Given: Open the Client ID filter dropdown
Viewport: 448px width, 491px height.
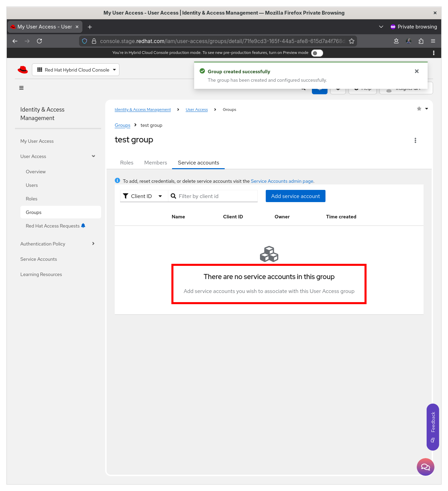Looking at the screenshot, I should coord(144,196).
